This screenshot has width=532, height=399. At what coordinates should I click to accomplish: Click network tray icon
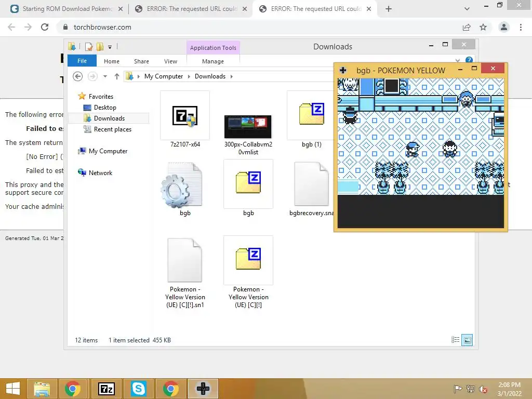point(470,389)
